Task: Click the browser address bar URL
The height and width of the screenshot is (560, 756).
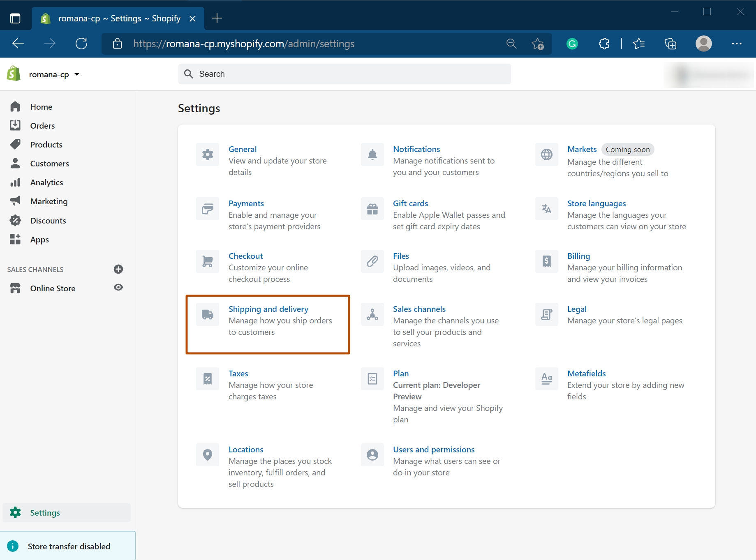Action: [x=244, y=44]
